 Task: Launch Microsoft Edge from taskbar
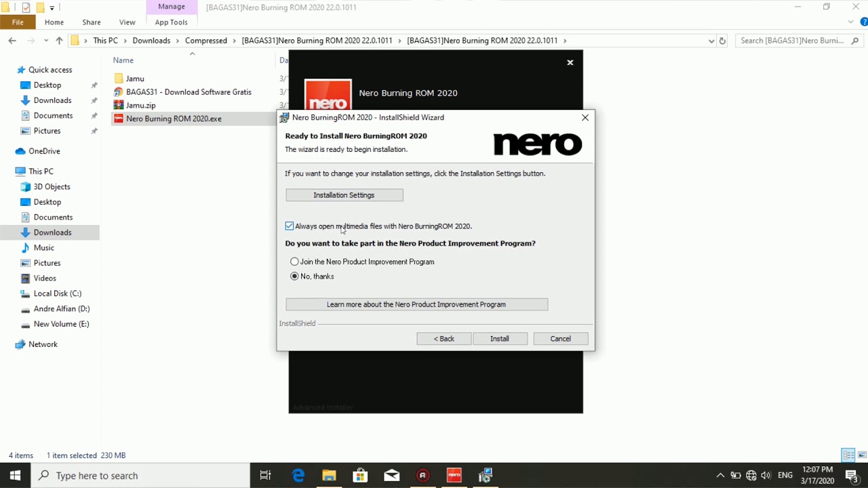[298, 476]
